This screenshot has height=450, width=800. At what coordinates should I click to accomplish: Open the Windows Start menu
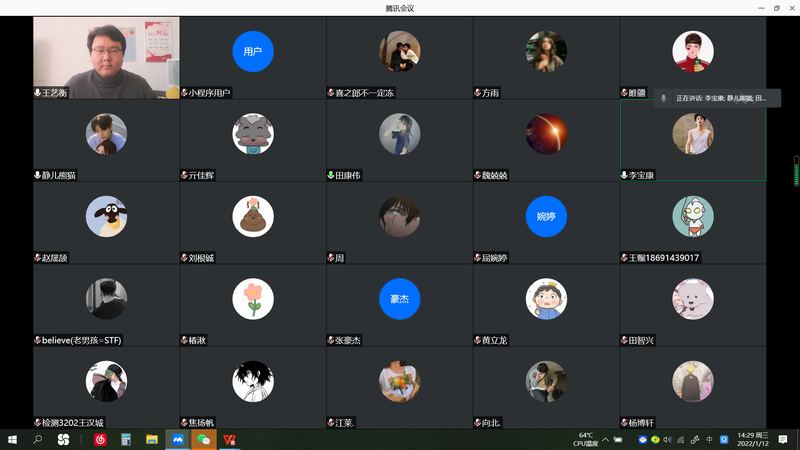[x=13, y=439]
